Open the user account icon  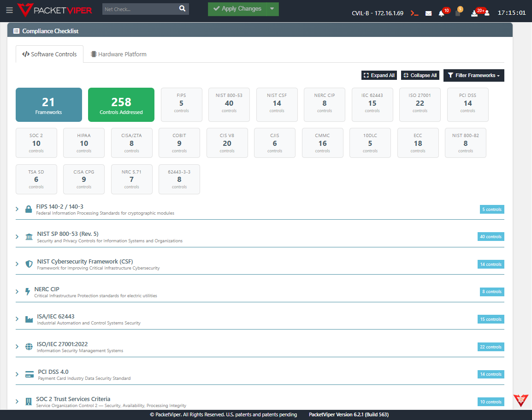tap(487, 12)
